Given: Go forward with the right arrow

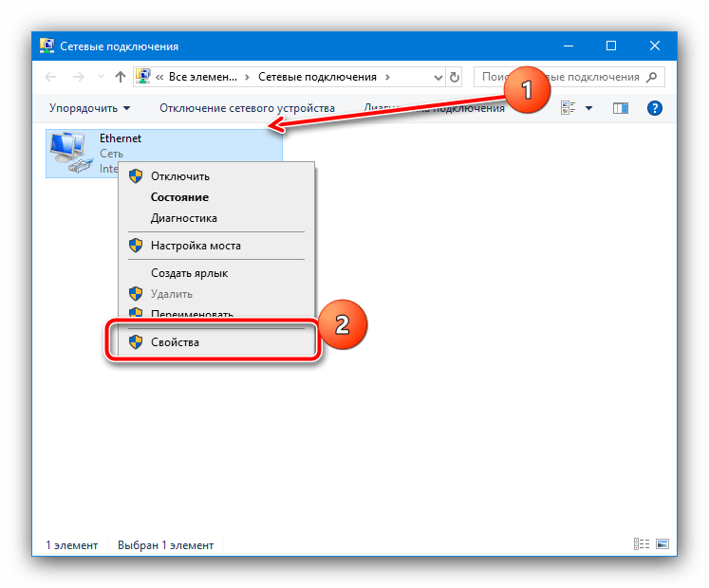Looking at the screenshot, I should coord(79,77).
